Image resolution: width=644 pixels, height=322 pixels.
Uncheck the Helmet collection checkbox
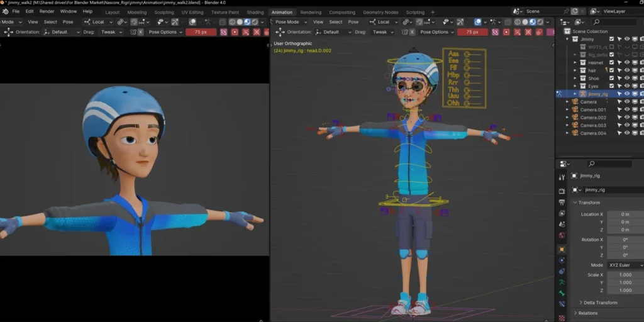(x=611, y=63)
